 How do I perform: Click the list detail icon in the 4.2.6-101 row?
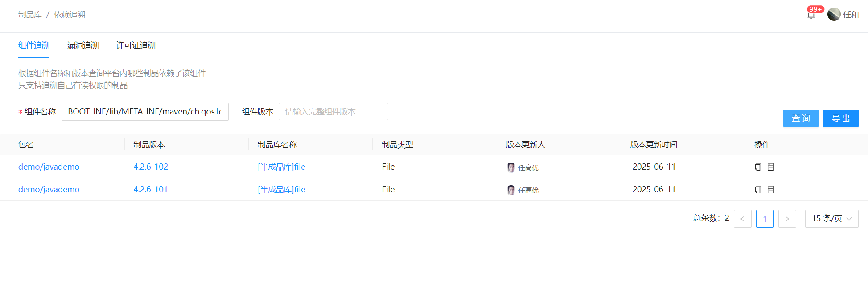771,190
